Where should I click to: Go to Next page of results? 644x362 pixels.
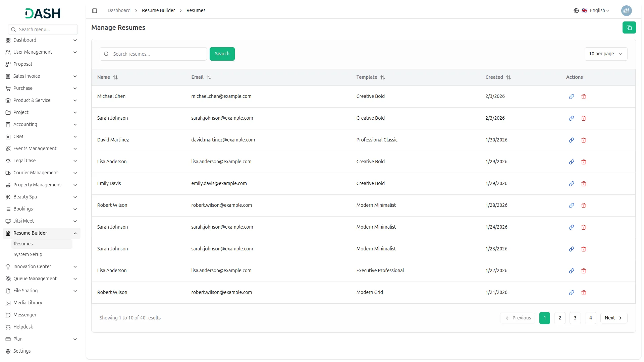point(613,318)
